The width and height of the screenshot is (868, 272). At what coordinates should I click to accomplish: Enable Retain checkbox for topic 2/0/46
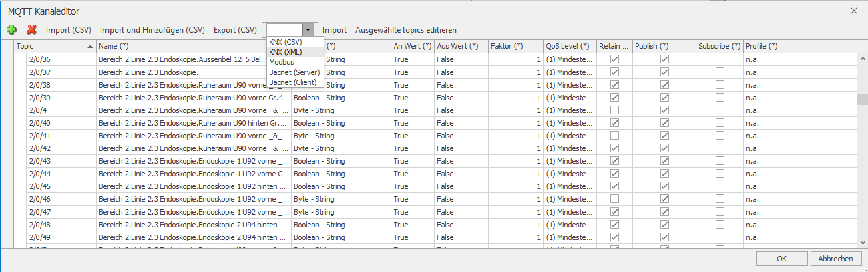pyautogui.click(x=614, y=199)
